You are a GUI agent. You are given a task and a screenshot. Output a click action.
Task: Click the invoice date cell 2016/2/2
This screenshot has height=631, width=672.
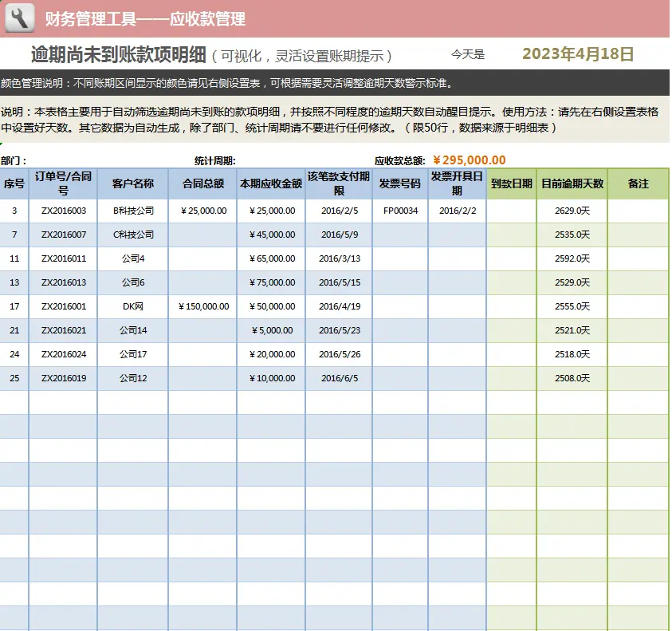(x=457, y=211)
